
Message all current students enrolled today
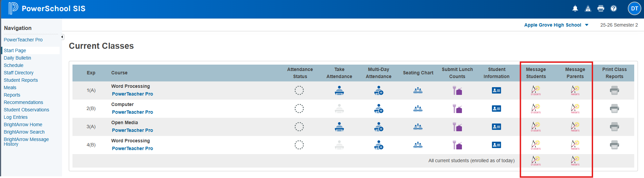point(536,161)
